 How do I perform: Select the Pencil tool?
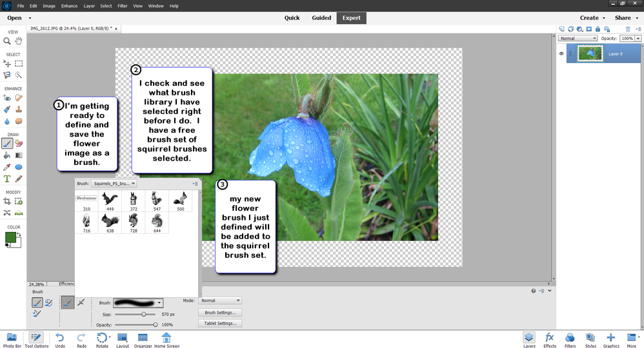click(19, 179)
